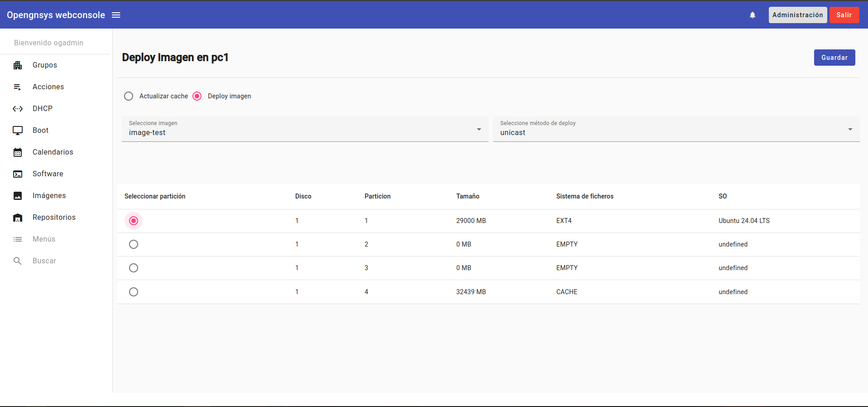
Task: Select the Actualizar cache radio option
Action: click(x=129, y=96)
